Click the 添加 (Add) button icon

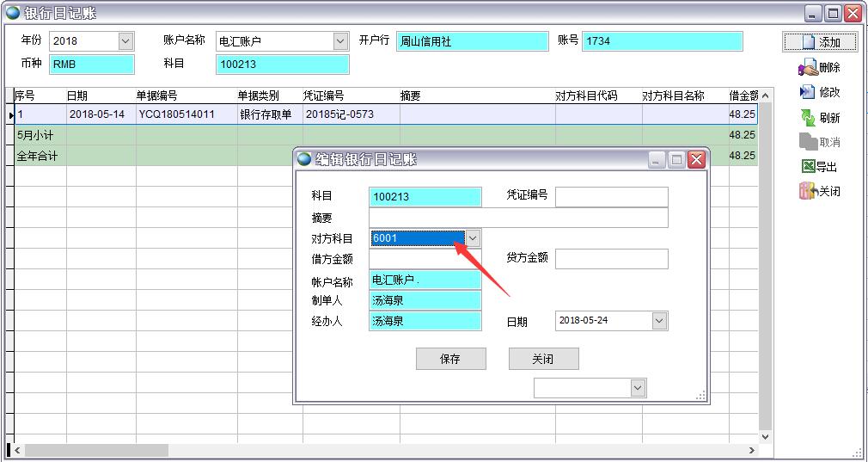click(x=807, y=41)
